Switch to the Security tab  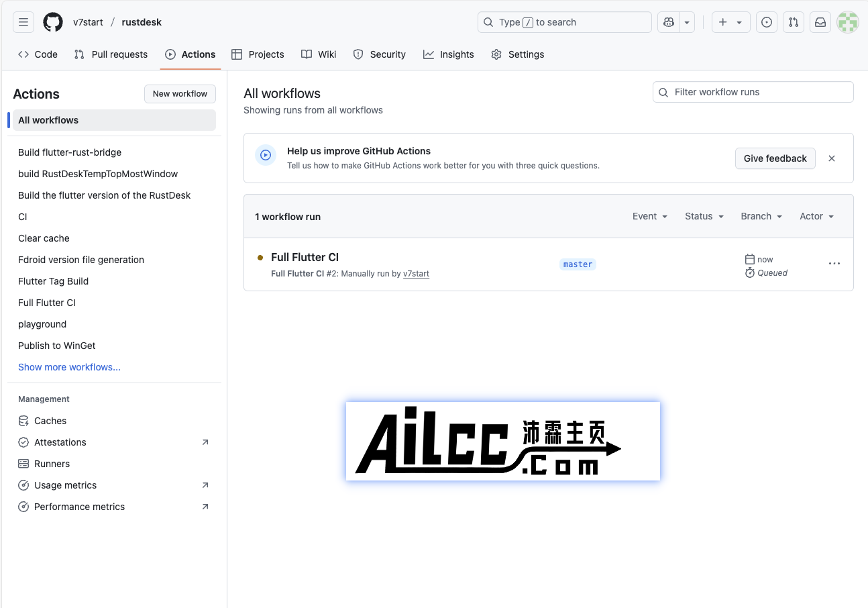coord(380,54)
